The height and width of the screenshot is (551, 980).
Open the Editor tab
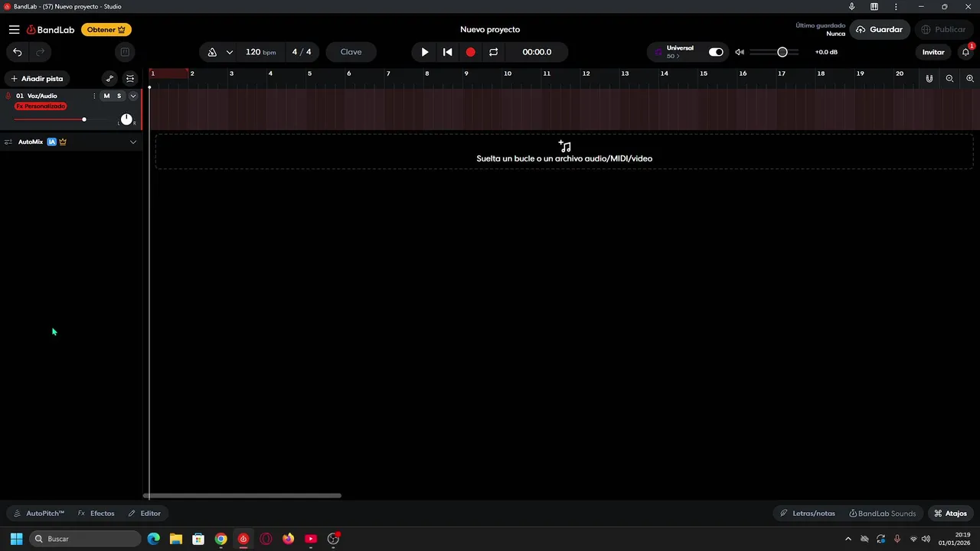click(x=145, y=514)
